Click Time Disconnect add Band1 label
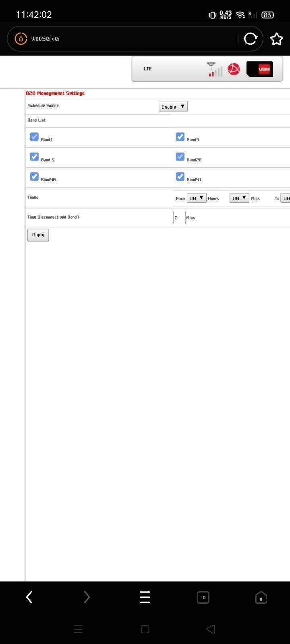This screenshot has width=290, height=644. coord(53,217)
